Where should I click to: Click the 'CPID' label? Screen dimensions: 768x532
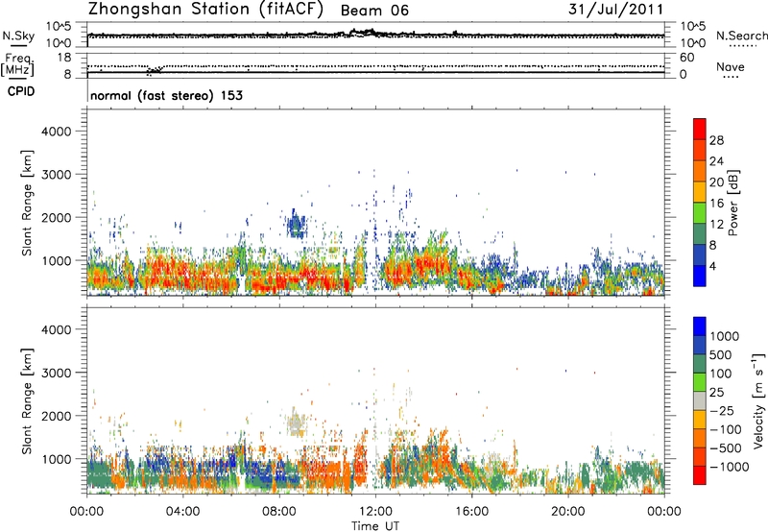click(21, 91)
